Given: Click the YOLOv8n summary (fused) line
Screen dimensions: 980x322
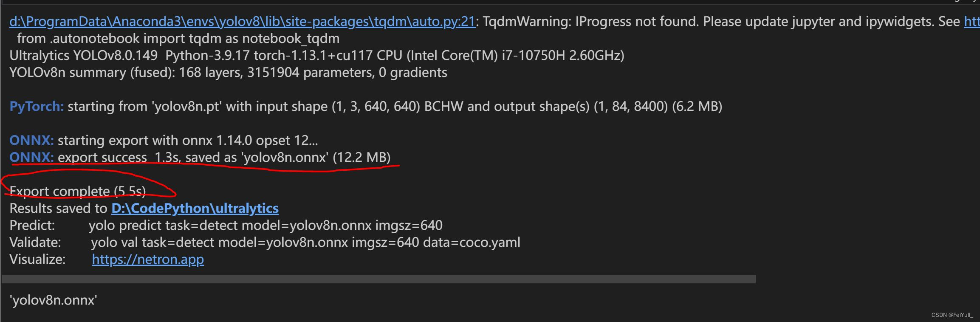Looking at the screenshot, I should click(228, 72).
